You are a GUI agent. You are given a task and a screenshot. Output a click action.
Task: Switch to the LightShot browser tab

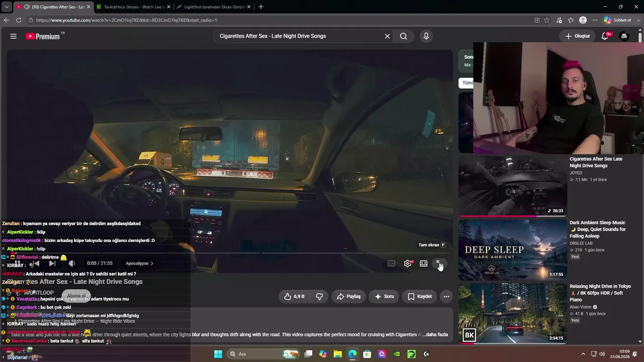[x=213, y=7]
